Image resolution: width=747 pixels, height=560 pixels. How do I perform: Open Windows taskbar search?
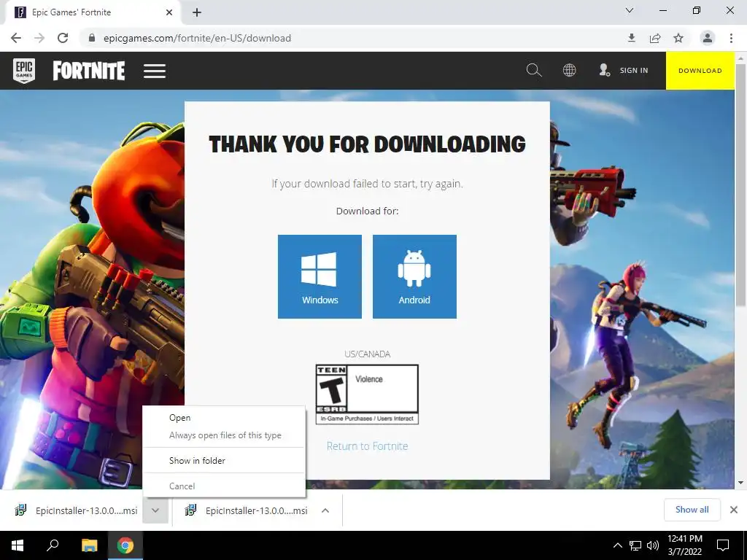[53, 545]
